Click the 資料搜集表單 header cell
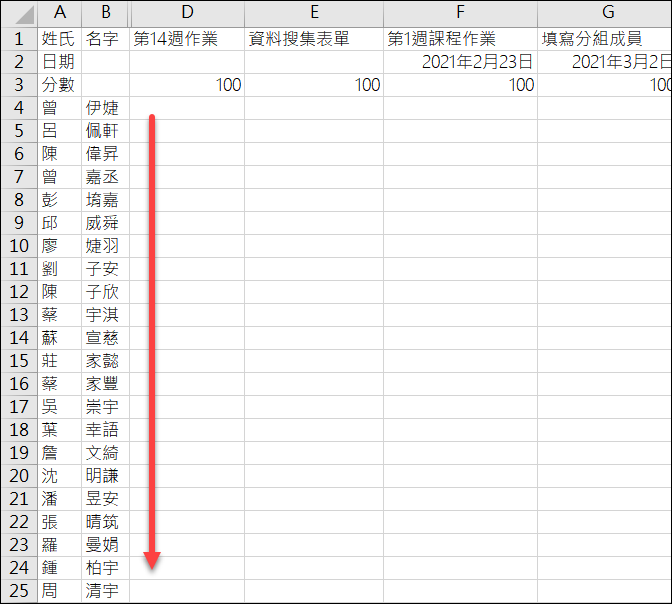This screenshot has height=604, width=672. pos(314,39)
